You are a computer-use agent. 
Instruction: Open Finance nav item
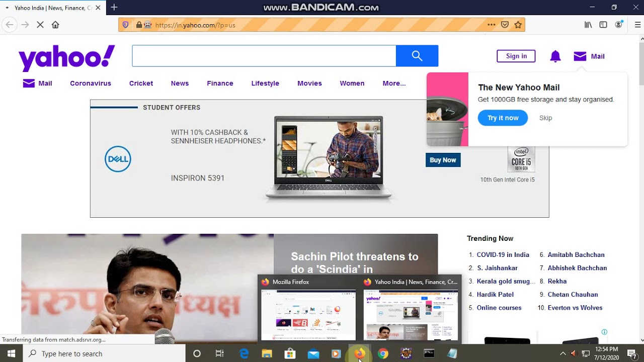[220, 83]
